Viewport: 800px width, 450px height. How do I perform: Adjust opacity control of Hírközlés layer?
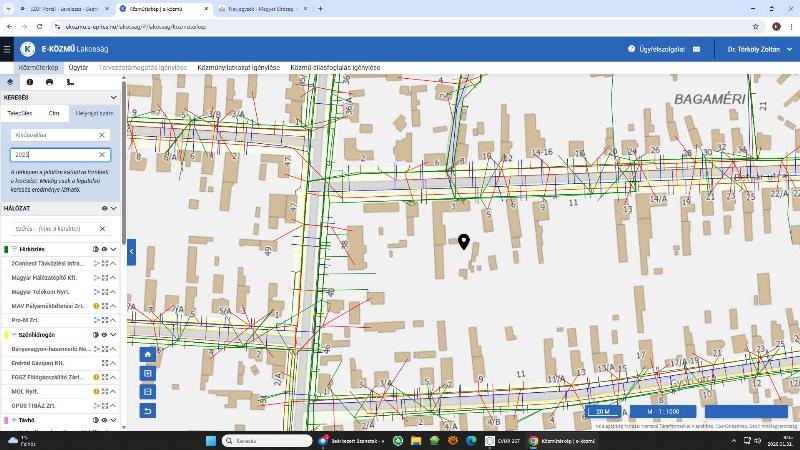point(95,249)
